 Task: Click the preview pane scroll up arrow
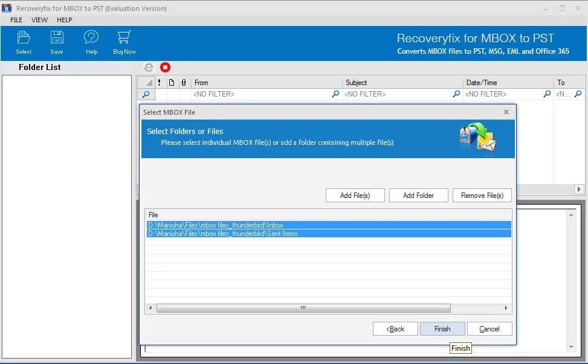click(x=571, y=215)
